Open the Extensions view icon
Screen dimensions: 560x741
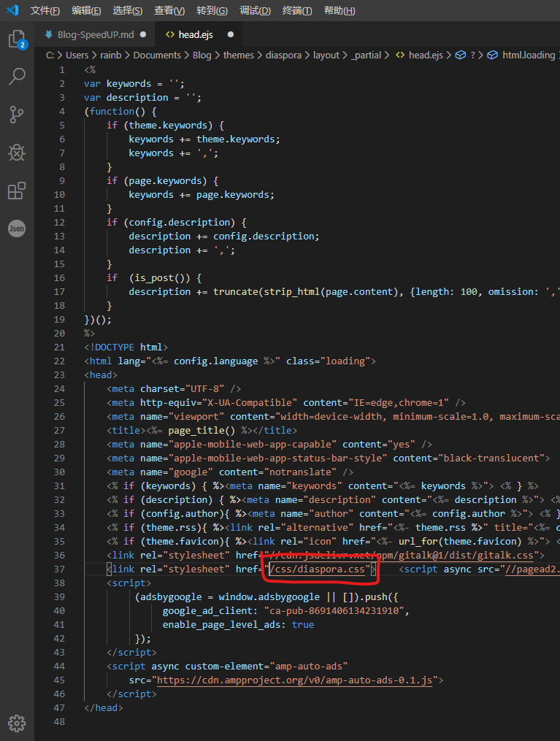click(17, 191)
